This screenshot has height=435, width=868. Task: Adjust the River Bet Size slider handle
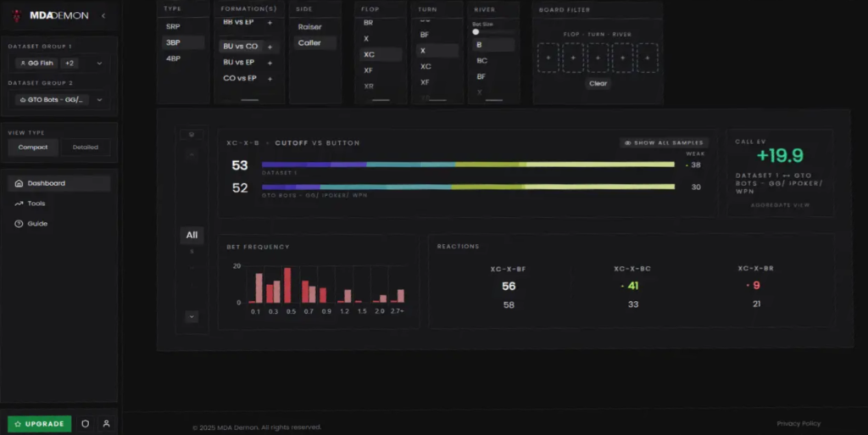coord(476,32)
